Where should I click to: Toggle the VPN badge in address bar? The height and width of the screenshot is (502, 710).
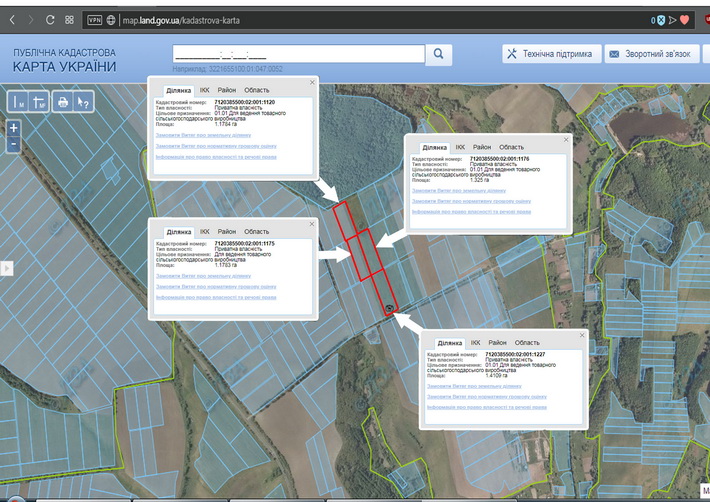94,20
